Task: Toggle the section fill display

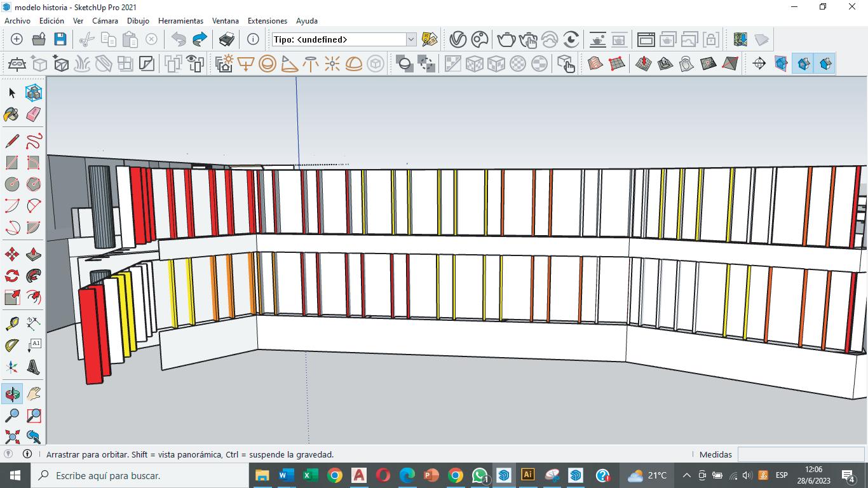Action: [825, 64]
